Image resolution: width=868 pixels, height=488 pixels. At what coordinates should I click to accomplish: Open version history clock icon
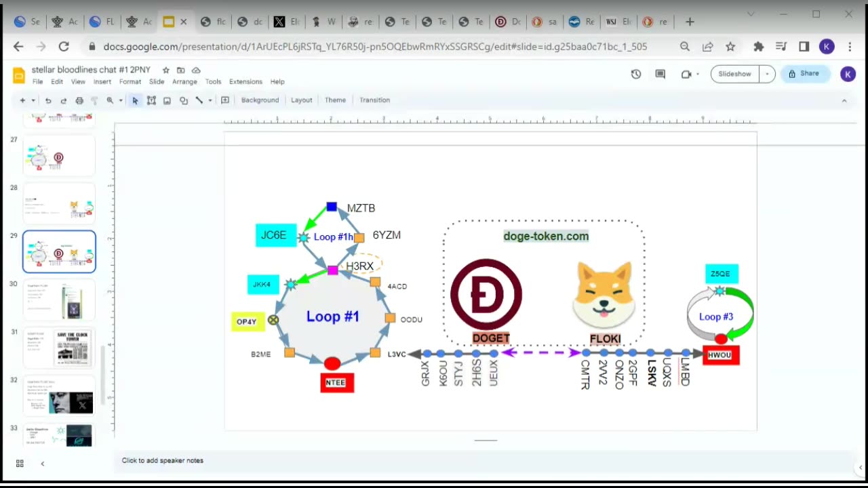[x=636, y=74]
